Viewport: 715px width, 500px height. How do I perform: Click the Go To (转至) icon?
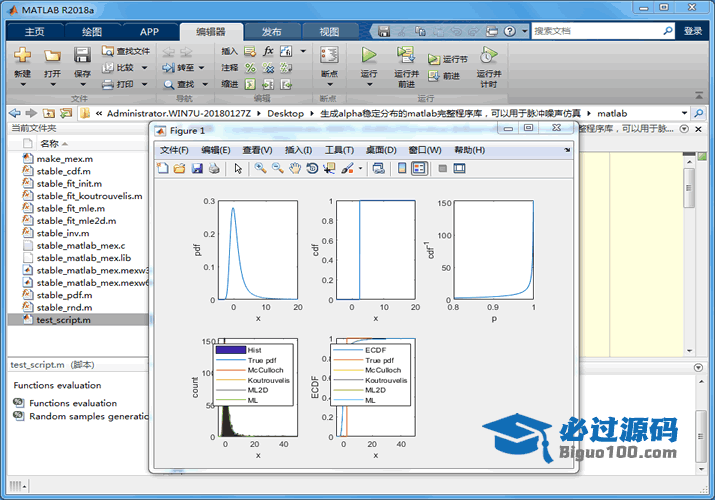(x=169, y=67)
